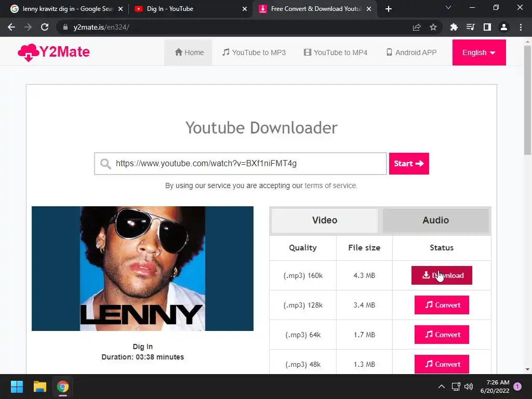Click the 'Duration: 03:38 minutes' text

click(x=142, y=357)
